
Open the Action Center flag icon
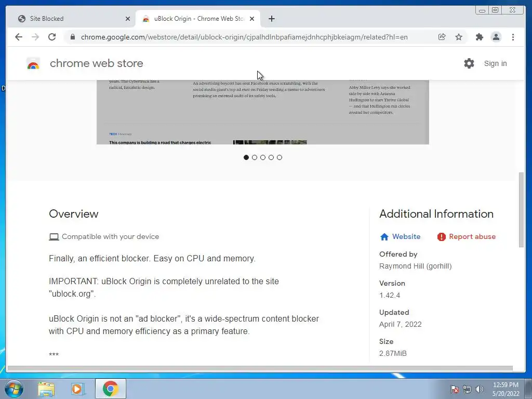[455, 389]
